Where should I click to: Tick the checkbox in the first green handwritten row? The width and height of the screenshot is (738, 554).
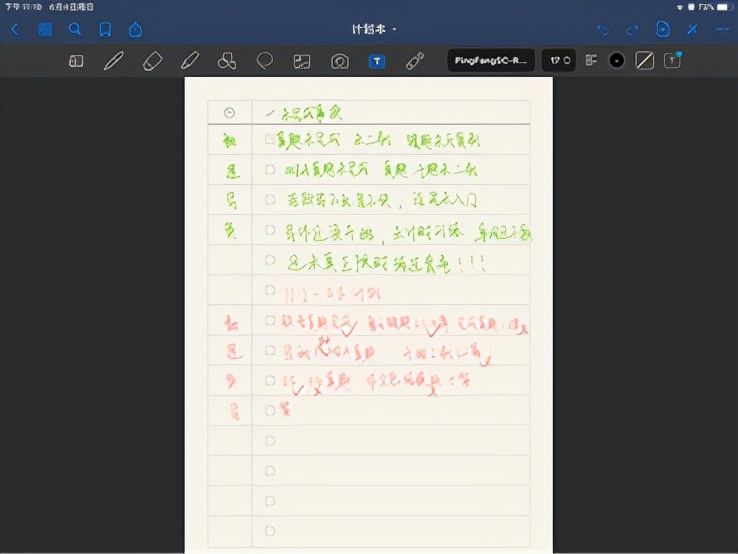coord(270,139)
